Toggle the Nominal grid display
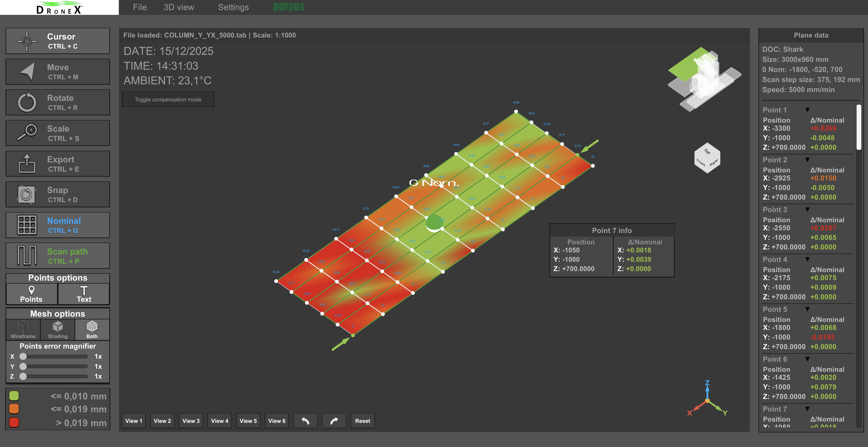The image size is (868, 447). coord(58,225)
